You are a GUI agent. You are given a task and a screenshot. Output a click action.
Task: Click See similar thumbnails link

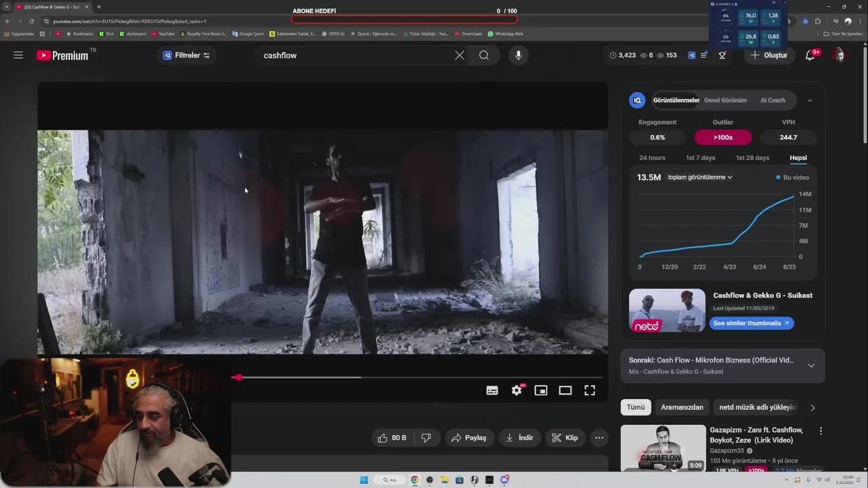pyautogui.click(x=751, y=323)
